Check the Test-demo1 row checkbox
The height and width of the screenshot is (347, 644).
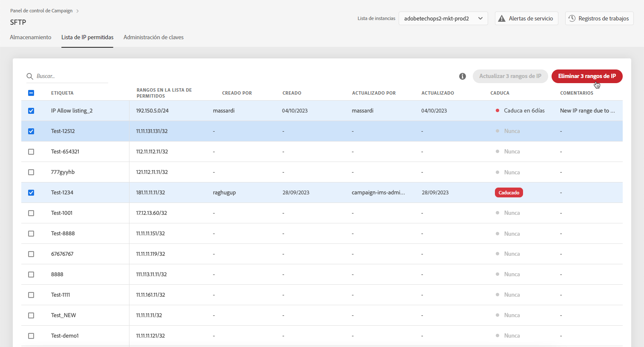(31, 336)
